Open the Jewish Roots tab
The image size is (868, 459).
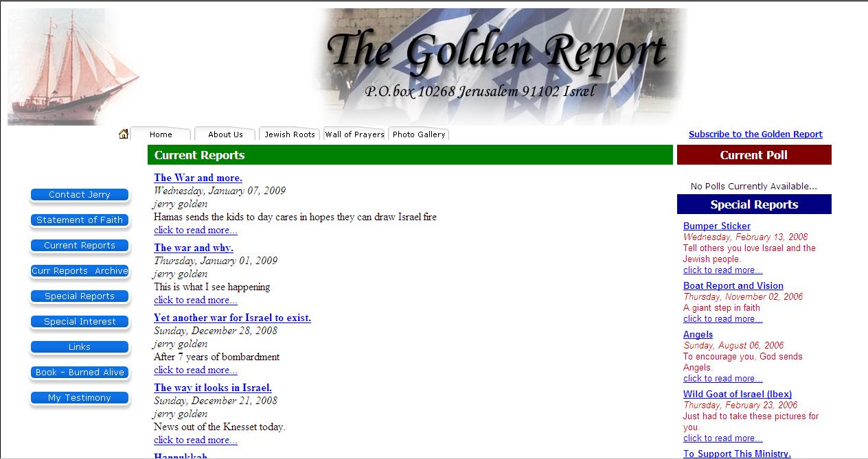click(x=290, y=134)
